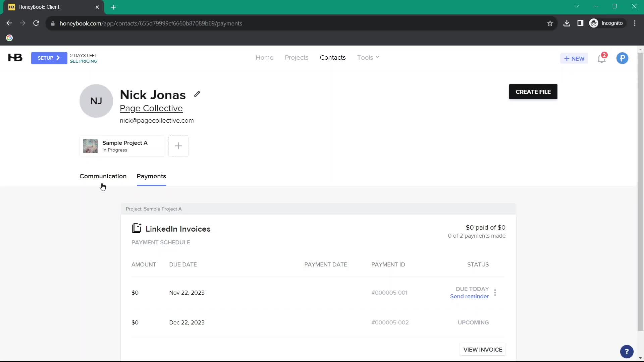Click the '$0 paid of $0' total
Image resolution: width=644 pixels, height=362 pixels.
click(485, 228)
